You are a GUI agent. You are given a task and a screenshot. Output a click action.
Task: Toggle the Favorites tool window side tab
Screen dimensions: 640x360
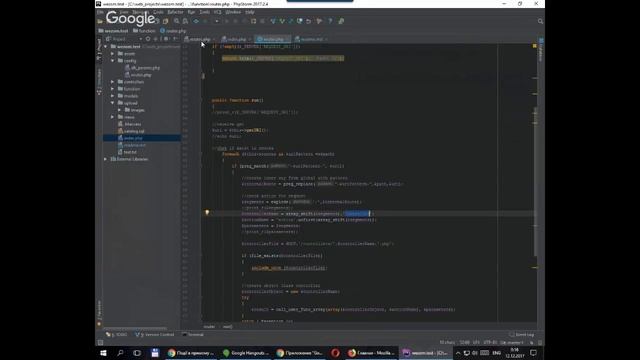coord(99,313)
